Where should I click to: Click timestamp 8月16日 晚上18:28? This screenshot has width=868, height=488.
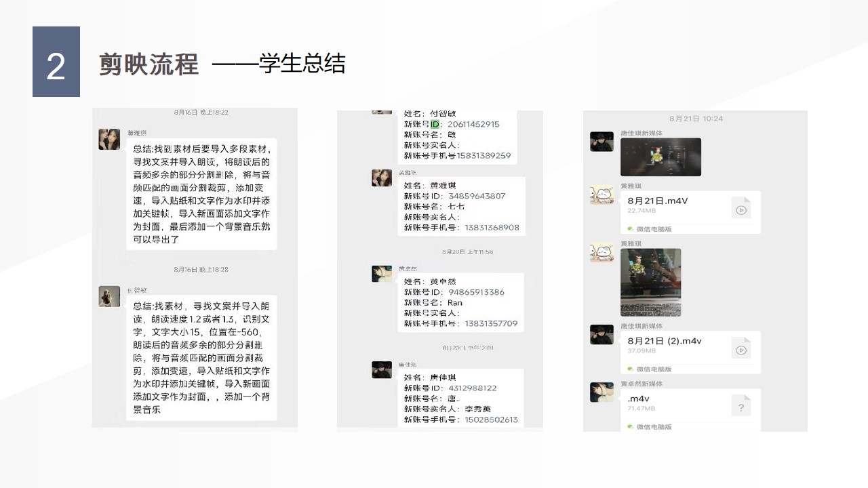pos(201,270)
